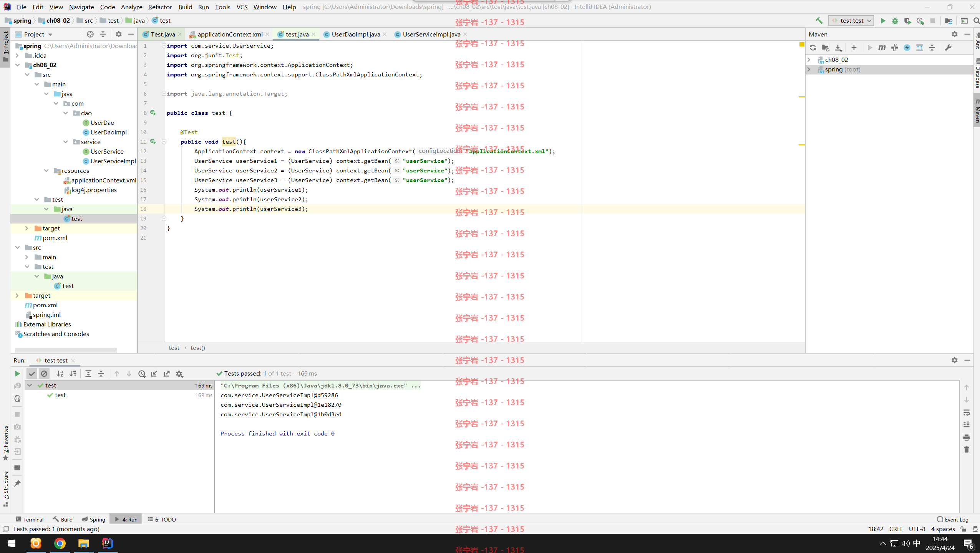Open the Spring tool window

click(93, 519)
